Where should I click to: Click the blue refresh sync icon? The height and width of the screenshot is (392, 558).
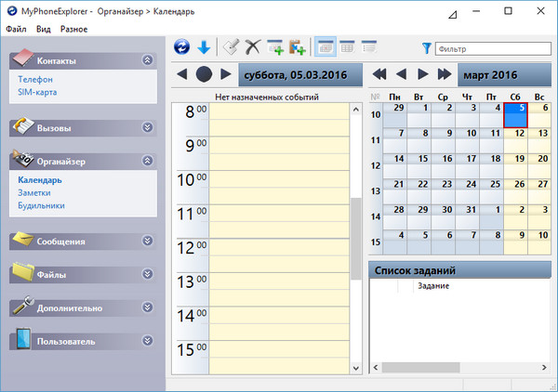(182, 46)
